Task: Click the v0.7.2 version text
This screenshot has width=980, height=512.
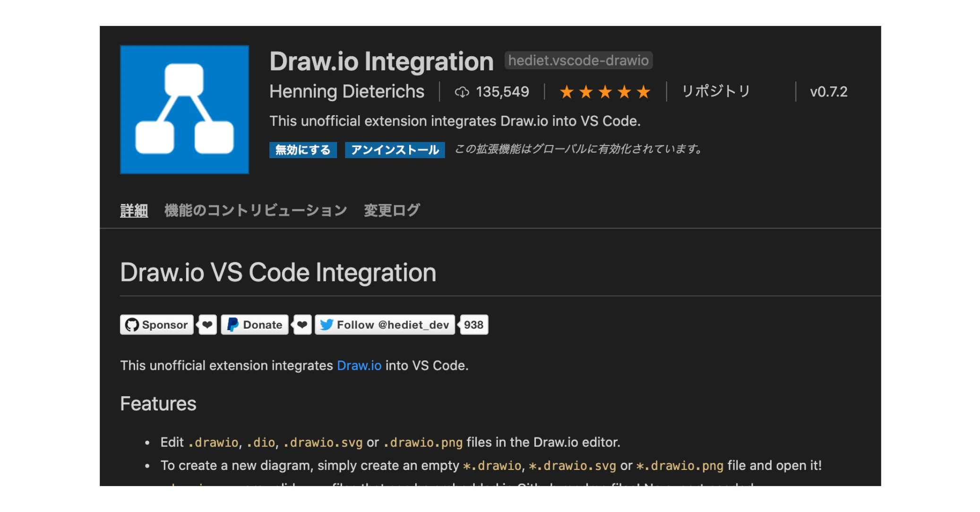Action: (x=828, y=92)
